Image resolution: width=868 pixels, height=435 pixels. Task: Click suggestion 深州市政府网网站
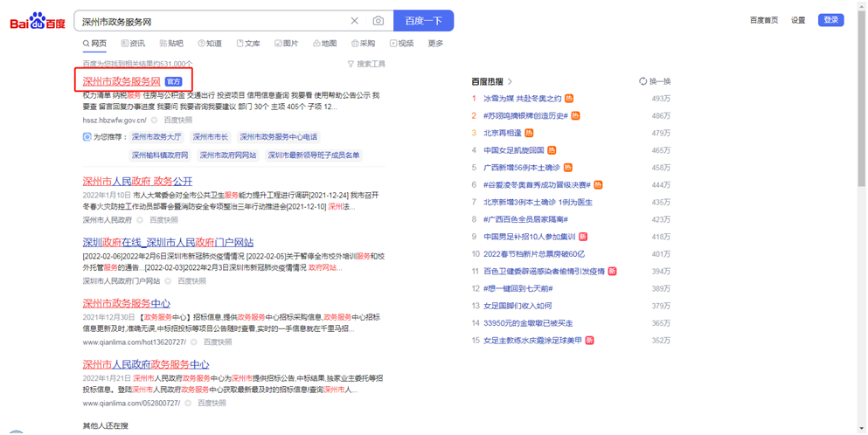[228, 155]
